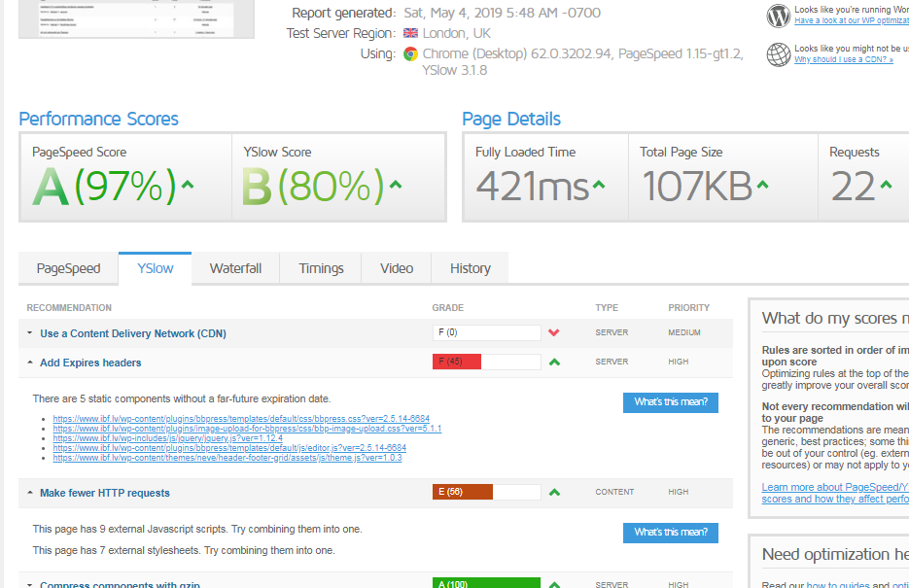The height and width of the screenshot is (588, 909).
Task: Open "Why should I use a CDN?" link
Action: 845,59
